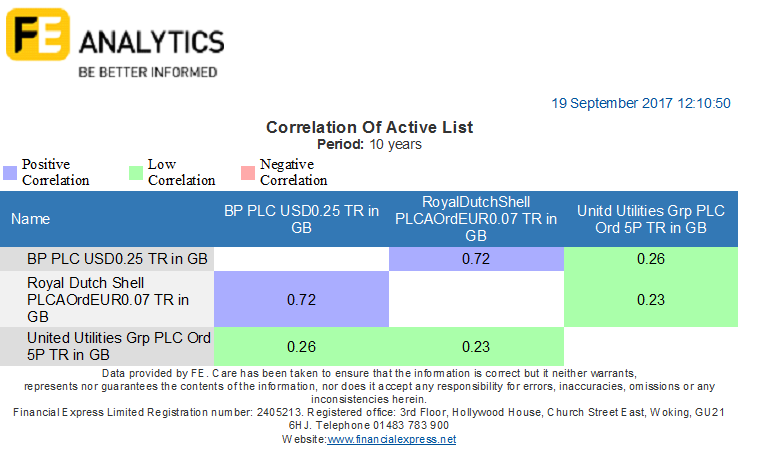Select the Unitd Utilities Grp column header
The image size is (770, 453).
coord(651,219)
